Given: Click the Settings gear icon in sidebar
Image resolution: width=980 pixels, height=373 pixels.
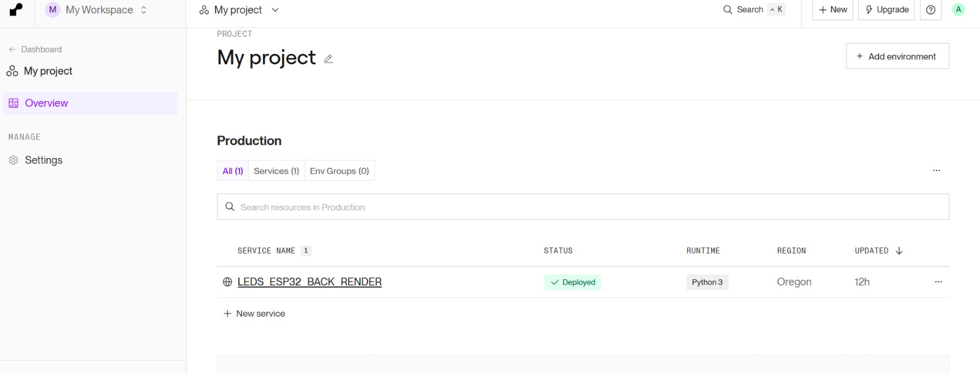Looking at the screenshot, I should [13, 160].
